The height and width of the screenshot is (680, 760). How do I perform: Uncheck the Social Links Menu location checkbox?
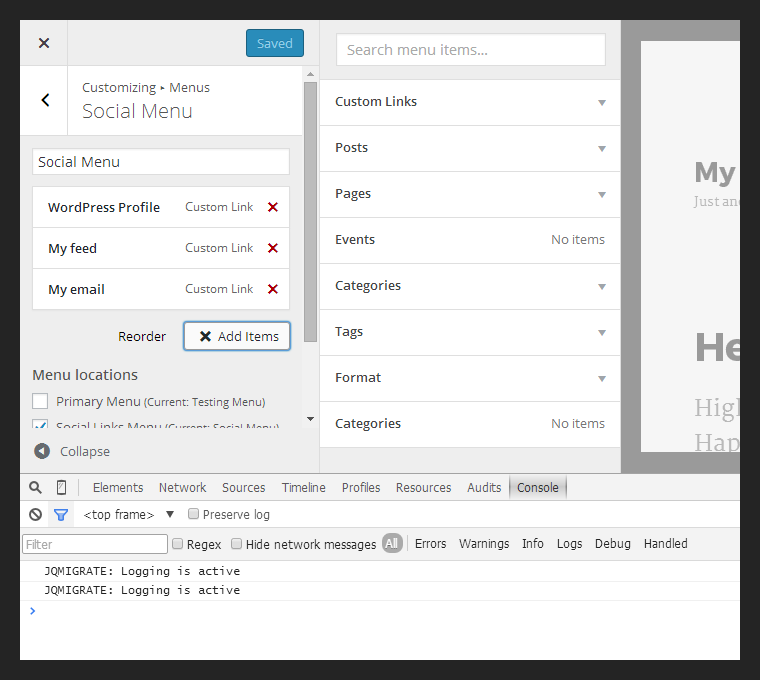40,424
